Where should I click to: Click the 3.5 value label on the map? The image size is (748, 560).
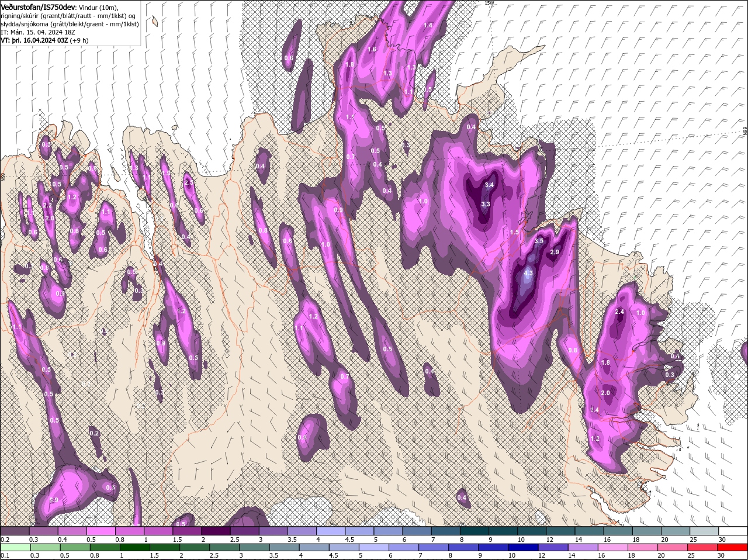click(539, 241)
